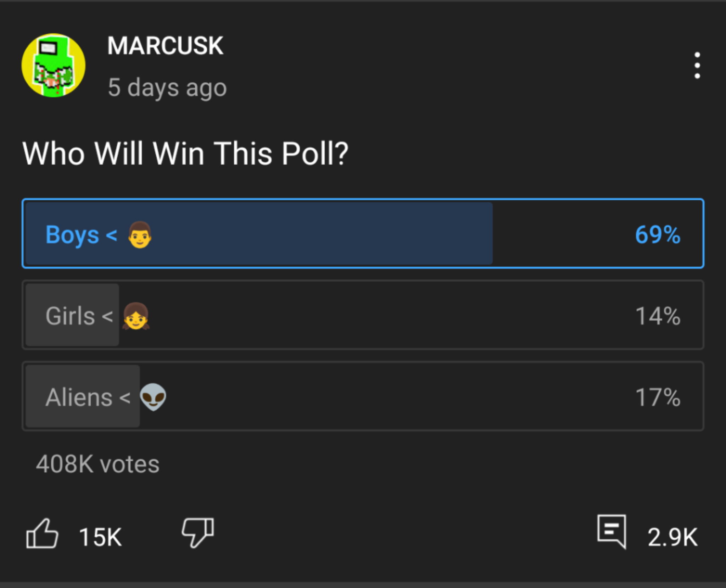Click the poll title Who Will Win This Poll?
The image size is (726, 588).
point(186,152)
